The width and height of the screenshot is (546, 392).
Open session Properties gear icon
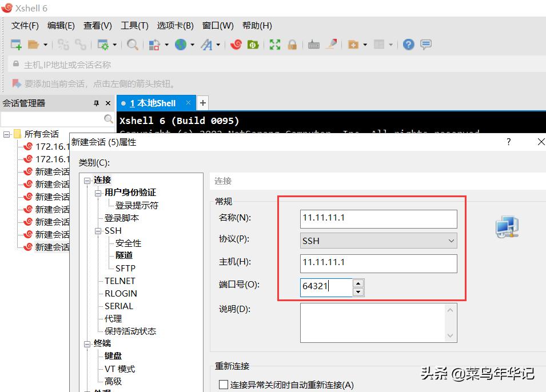click(103, 45)
